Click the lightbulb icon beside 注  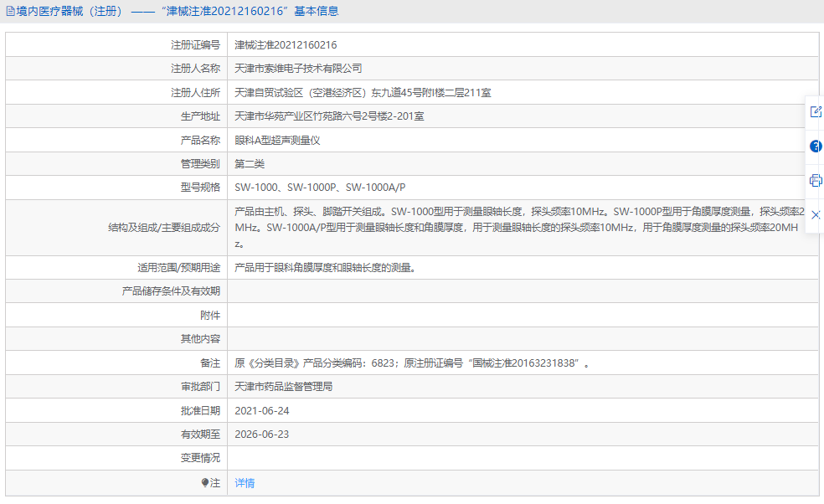pyautogui.click(x=205, y=482)
